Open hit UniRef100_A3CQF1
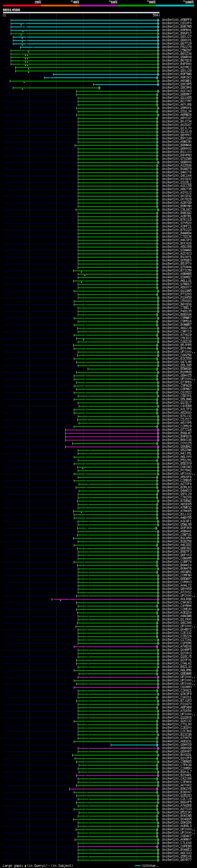 [176, 521]
